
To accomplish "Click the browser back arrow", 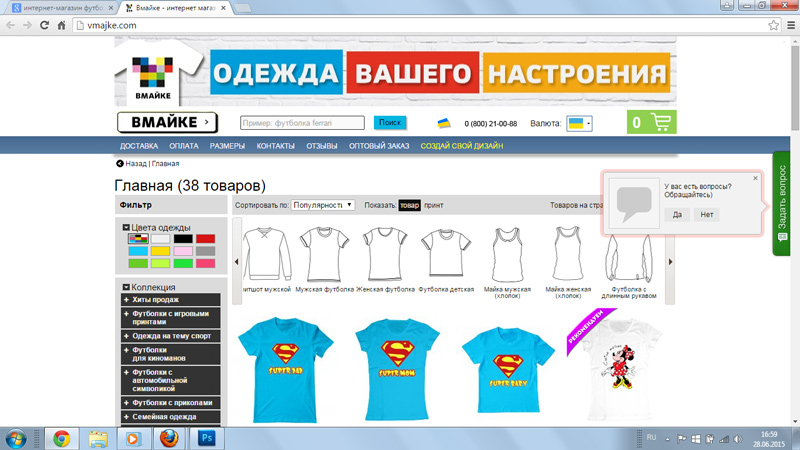I will tap(10, 25).
